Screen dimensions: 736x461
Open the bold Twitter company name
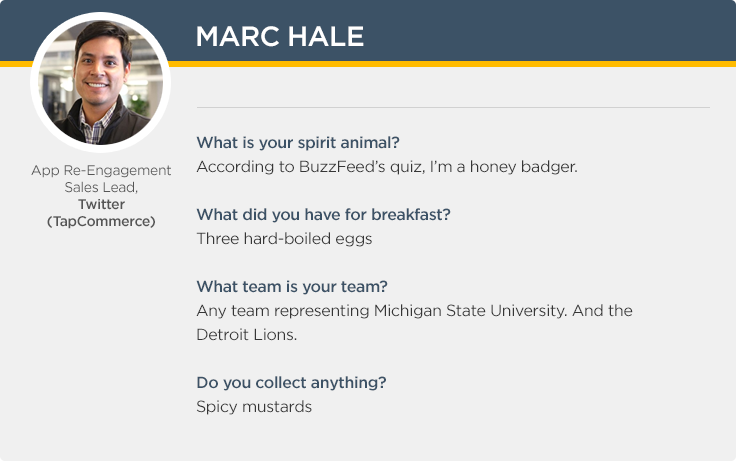pyautogui.click(x=101, y=204)
